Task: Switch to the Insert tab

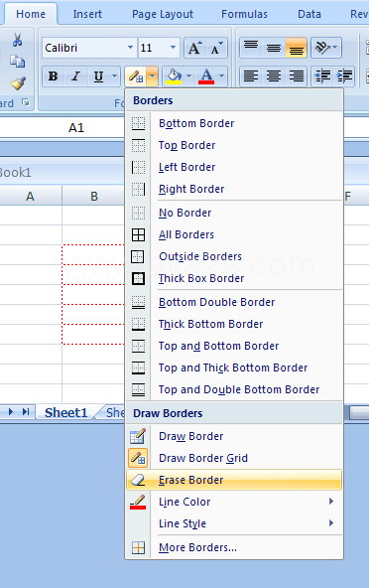Action: [87, 14]
